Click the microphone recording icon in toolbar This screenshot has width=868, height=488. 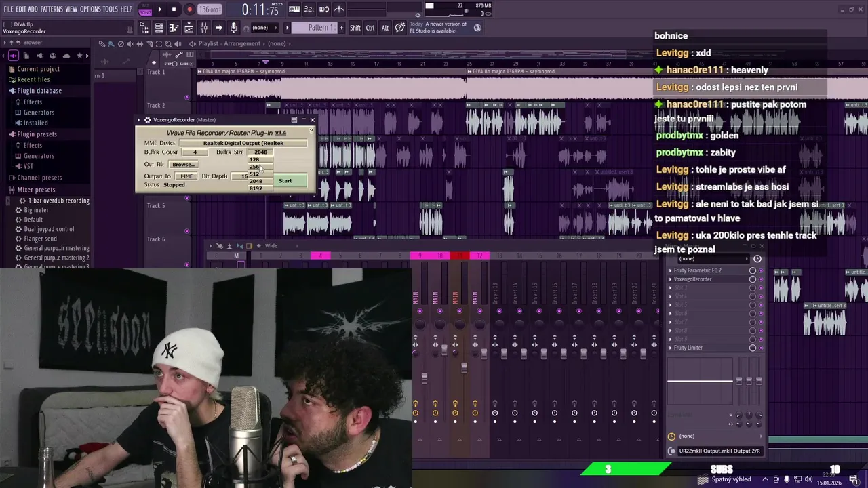[233, 28]
